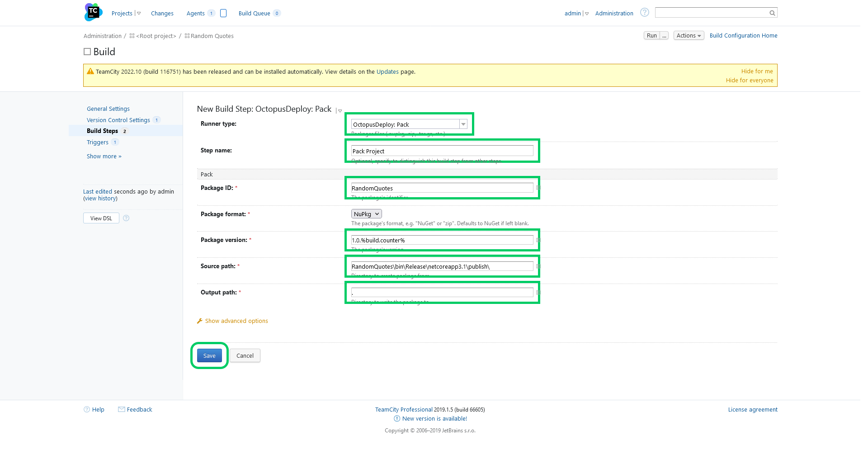
Task: Open the admin user dropdown arrow
Action: tap(587, 14)
